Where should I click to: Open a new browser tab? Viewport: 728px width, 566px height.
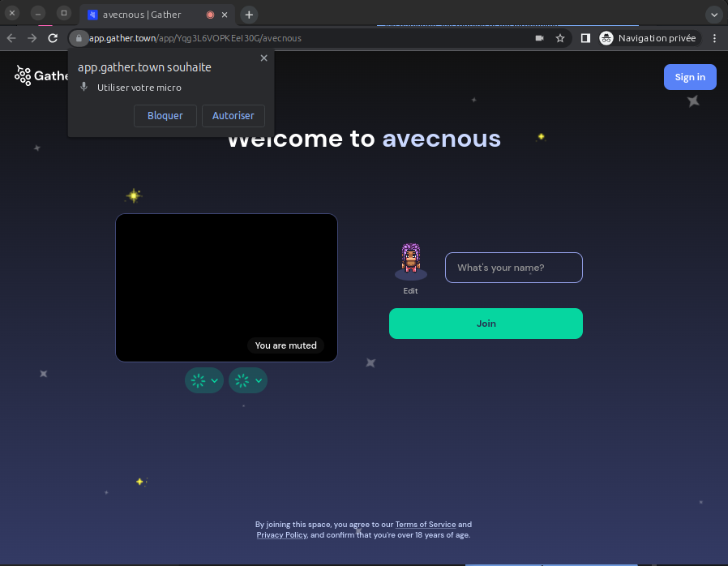249,15
